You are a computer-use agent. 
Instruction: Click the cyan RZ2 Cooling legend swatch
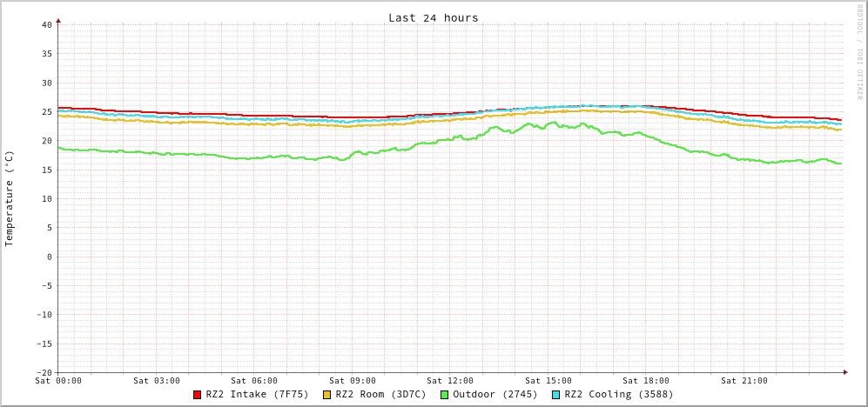coord(555,395)
